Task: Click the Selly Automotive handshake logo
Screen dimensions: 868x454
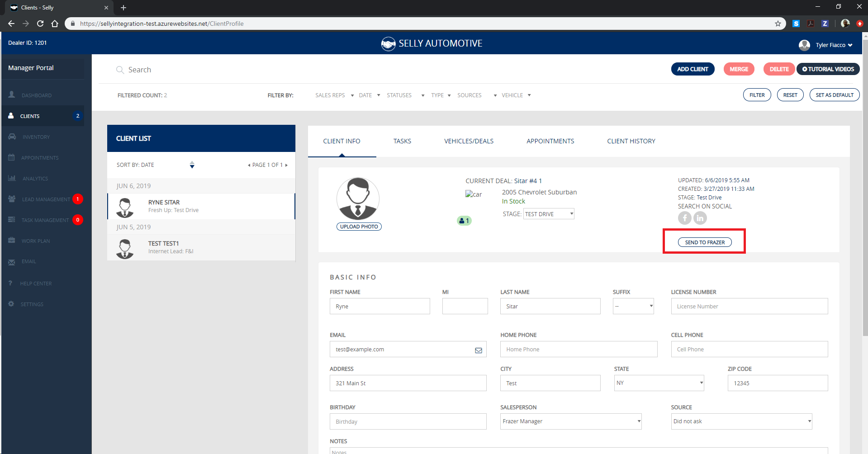Action: click(388, 43)
